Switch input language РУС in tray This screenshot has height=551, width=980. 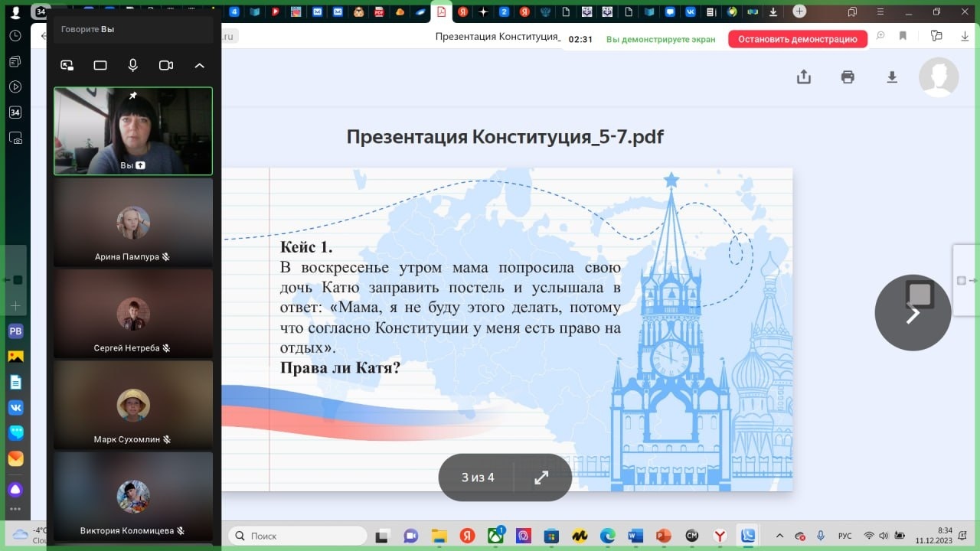[845, 536]
